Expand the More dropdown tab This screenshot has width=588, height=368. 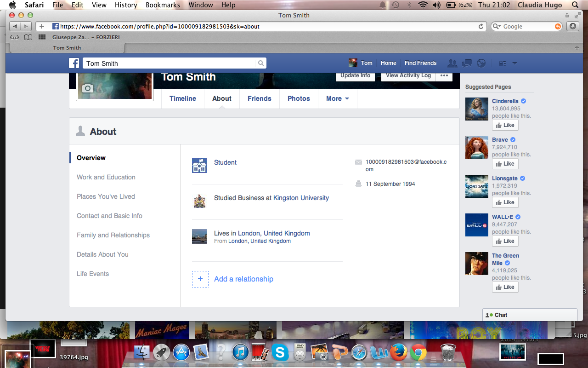click(x=337, y=98)
